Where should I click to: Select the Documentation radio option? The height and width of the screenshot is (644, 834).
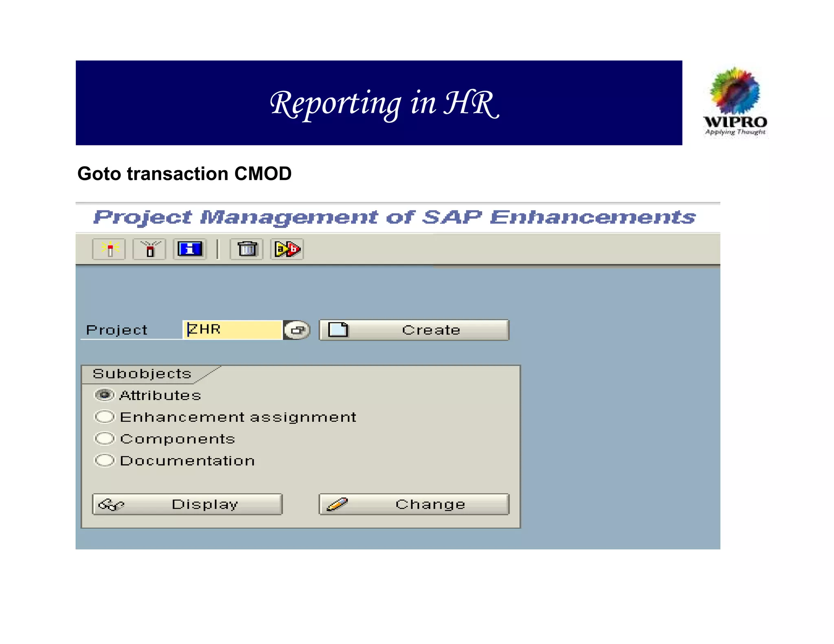point(105,460)
